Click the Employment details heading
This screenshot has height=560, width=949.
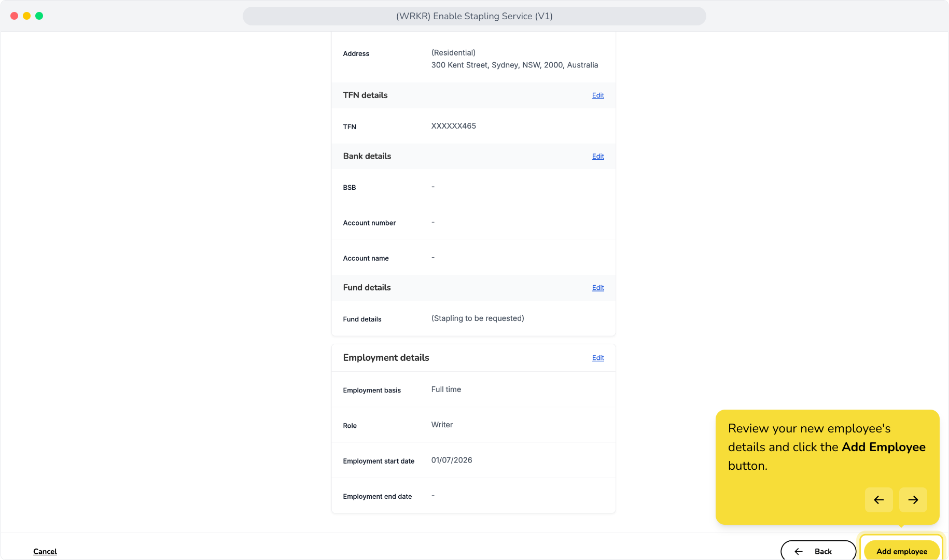[386, 358]
